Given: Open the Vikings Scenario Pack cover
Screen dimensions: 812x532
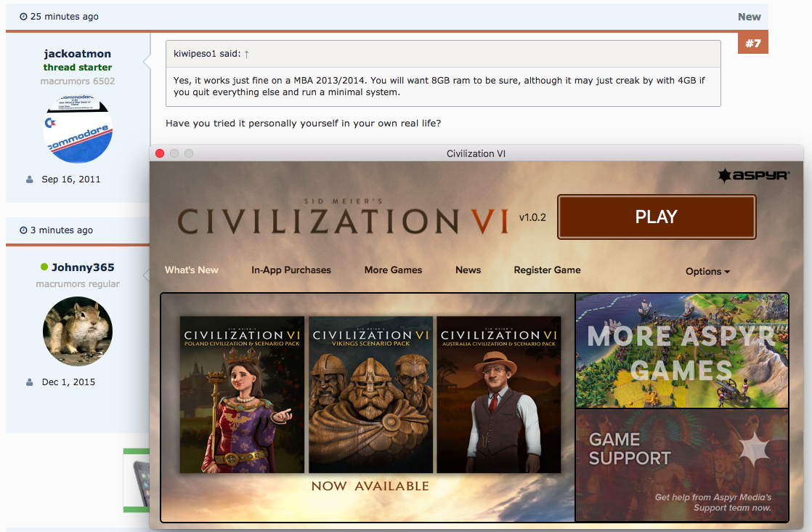Looking at the screenshot, I should (x=371, y=395).
